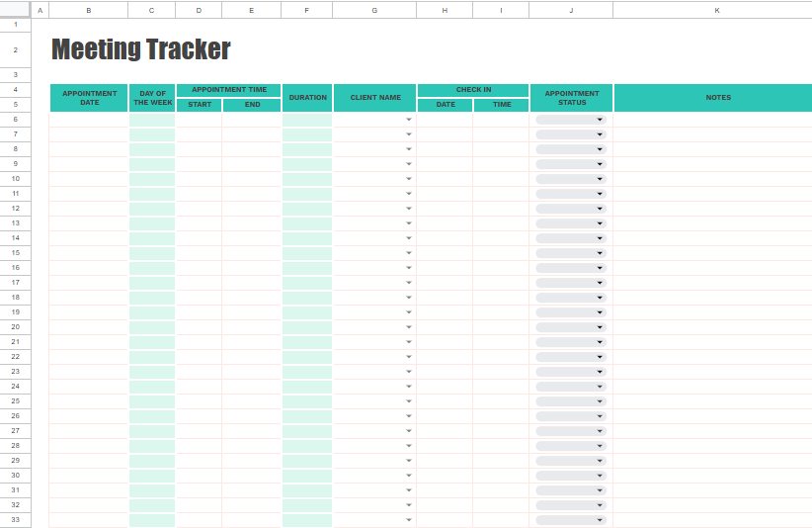Select column B header

click(x=89, y=10)
